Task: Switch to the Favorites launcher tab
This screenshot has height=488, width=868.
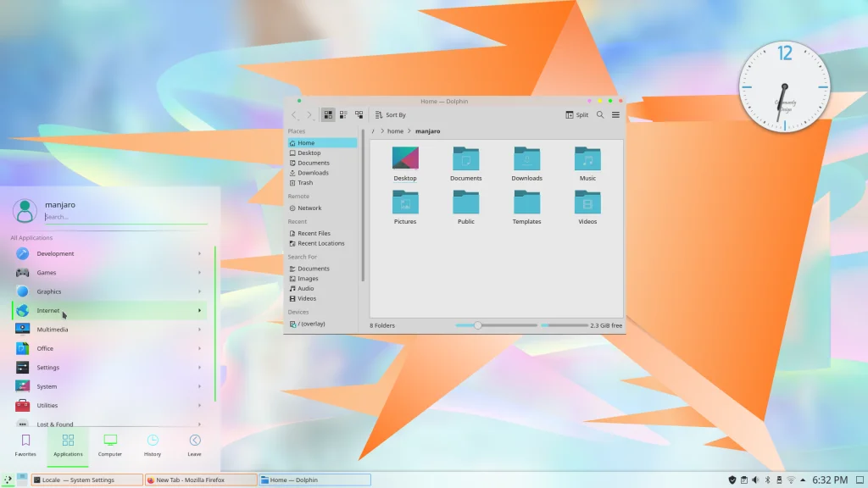Action: (25, 446)
